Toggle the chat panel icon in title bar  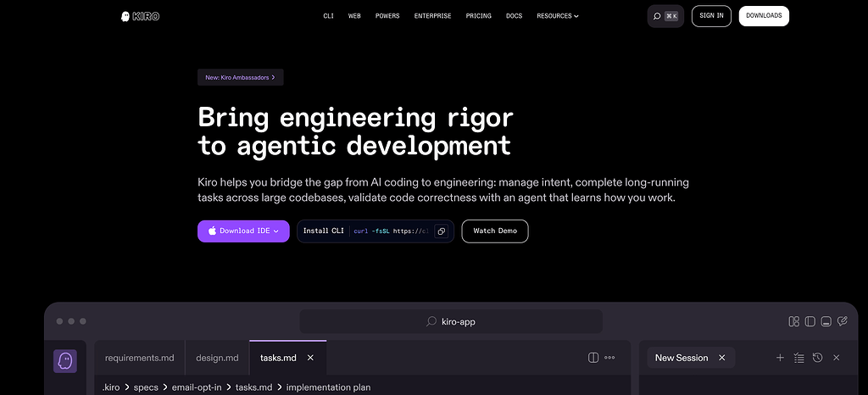click(x=843, y=321)
